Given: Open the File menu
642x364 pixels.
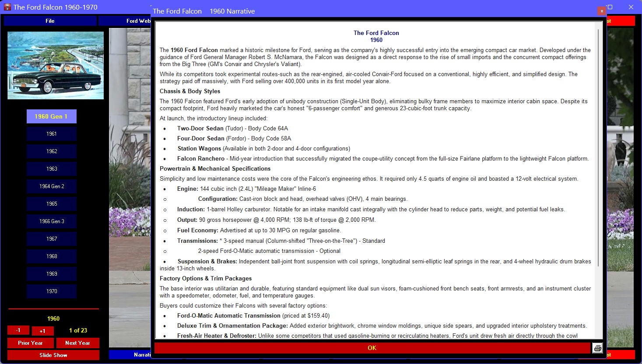Looking at the screenshot, I should click(50, 21).
